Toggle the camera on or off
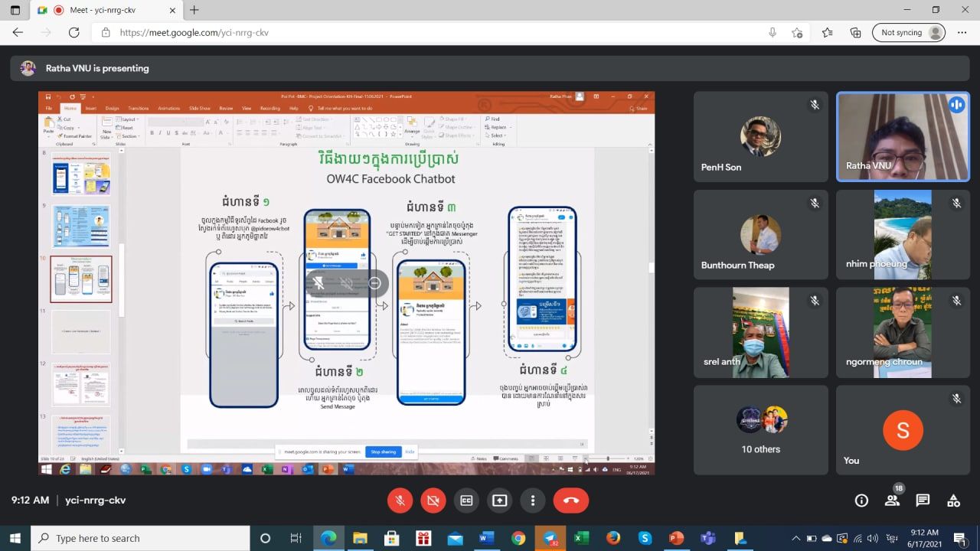The height and width of the screenshot is (551, 980). 433,500
